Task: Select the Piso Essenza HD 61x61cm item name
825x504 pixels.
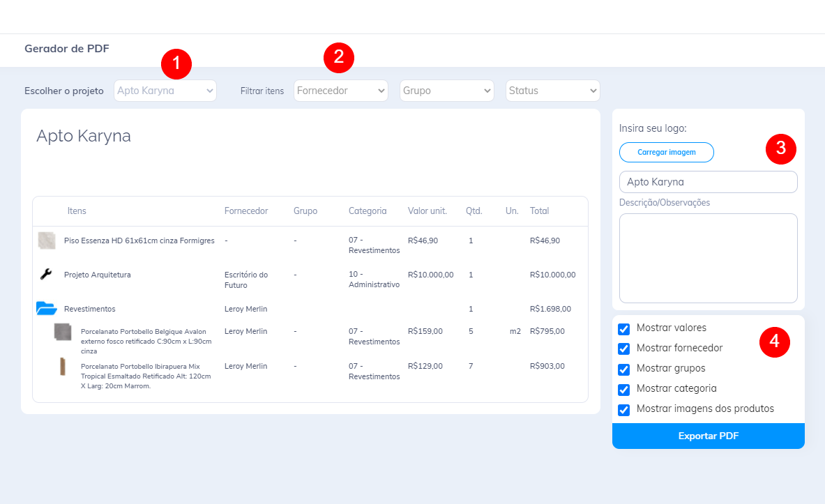Action: click(x=139, y=240)
